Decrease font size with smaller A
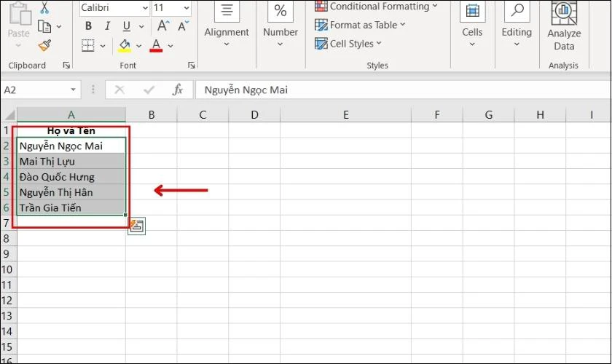612x364 pixels. click(183, 26)
